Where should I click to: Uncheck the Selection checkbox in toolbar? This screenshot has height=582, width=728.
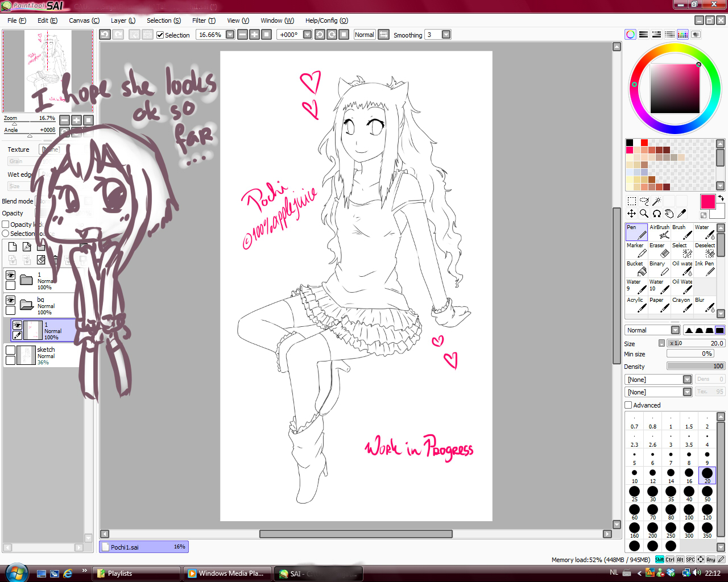click(160, 35)
